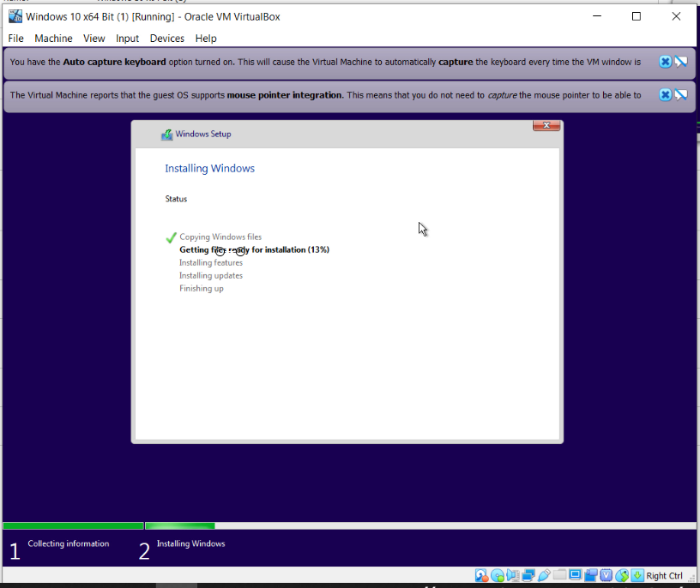Screen dimensions: 700x588
Task: Click the shared folders status icon
Action: pyautogui.click(x=559, y=574)
